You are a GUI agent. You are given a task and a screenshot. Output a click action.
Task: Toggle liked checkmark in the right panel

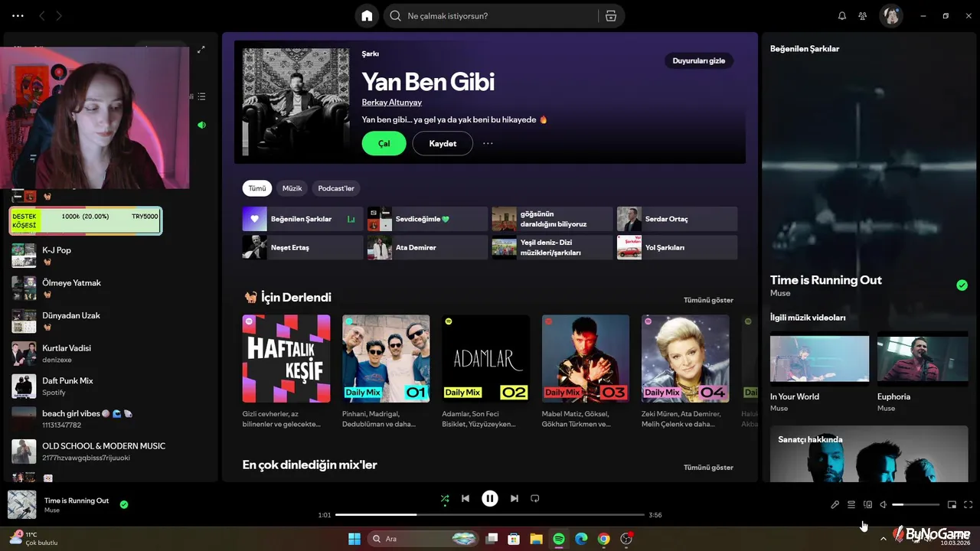coord(962,285)
